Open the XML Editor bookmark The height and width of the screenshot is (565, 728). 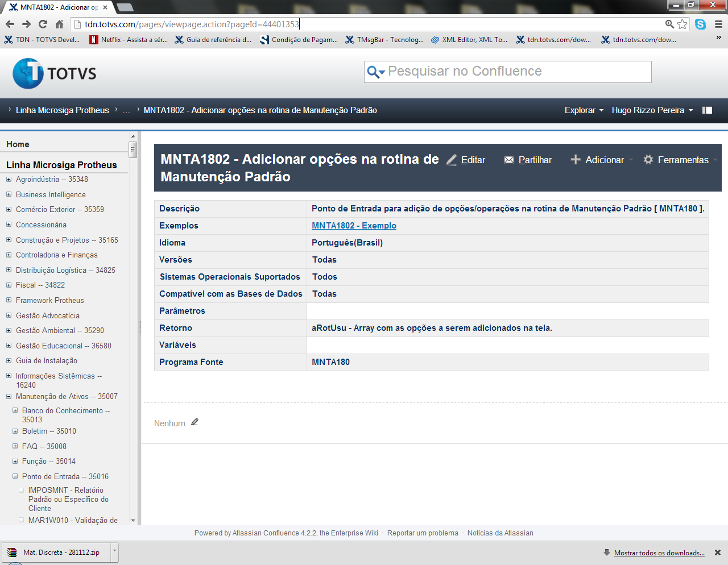click(x=469, y=40)
